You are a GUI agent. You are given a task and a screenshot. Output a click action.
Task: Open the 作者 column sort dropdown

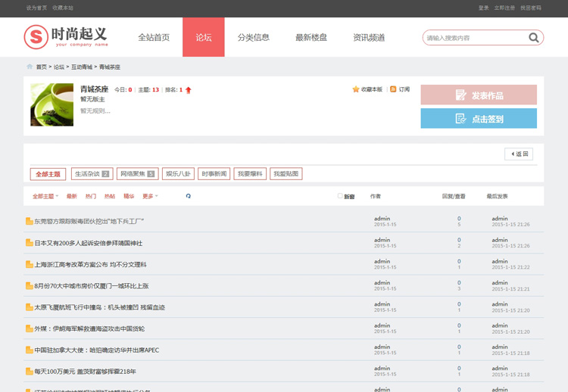[x=376, y=196]
